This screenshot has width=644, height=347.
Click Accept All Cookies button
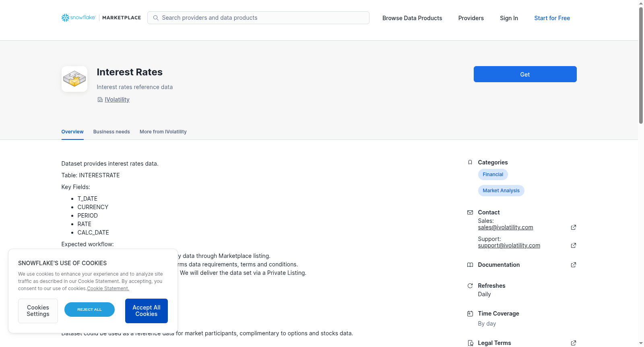(x=147, y=311)
